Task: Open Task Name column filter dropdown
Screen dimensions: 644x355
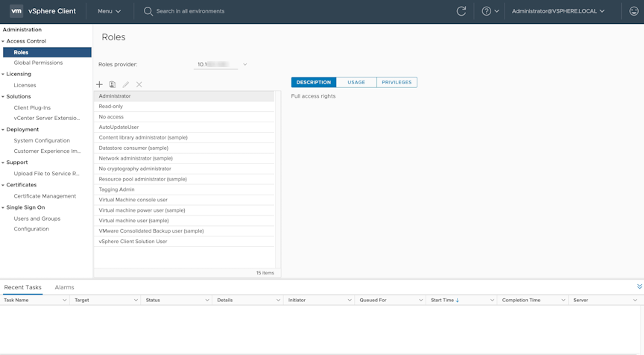Action: coord(65,301)
